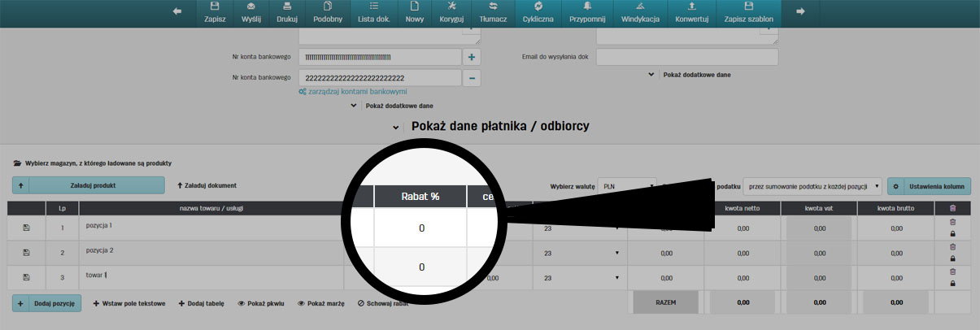Open zarządzaj kontami bankowymi link

click(x=352, y=92)
